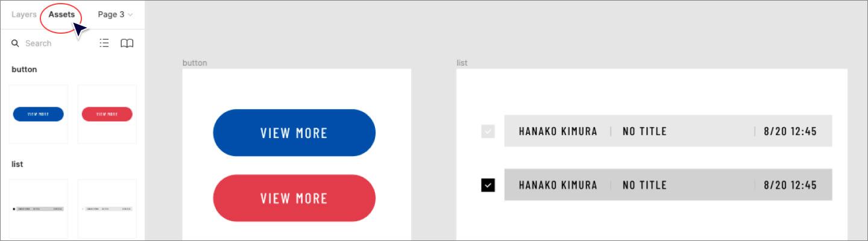The width and height of the screenshot is (868, 241).
Task: Open the Layers tab
Action: [24, 14]
